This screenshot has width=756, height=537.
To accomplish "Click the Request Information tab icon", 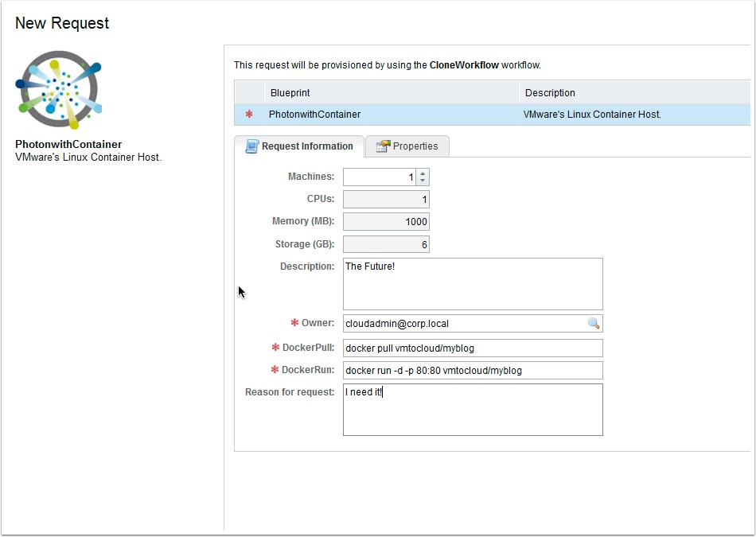I will tap(251, 146).
